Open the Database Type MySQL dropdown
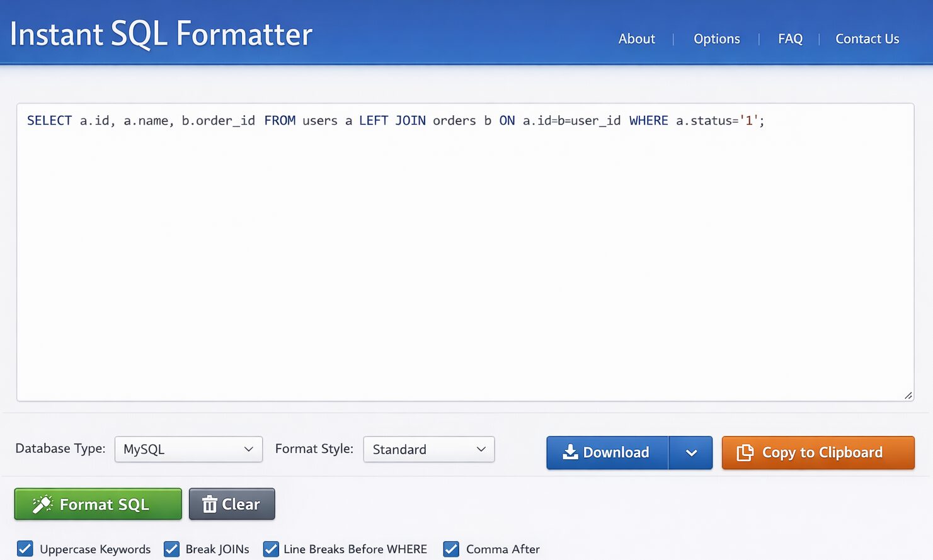The width and height of the screenshot is (933, 560). pyautogui.click(x=188, y=449)
